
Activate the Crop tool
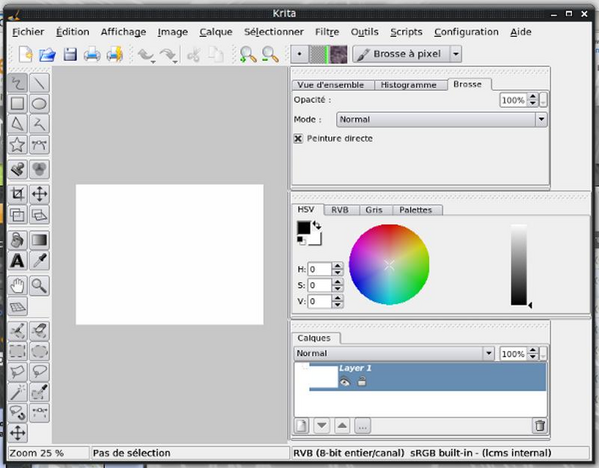tap(17, 194)
